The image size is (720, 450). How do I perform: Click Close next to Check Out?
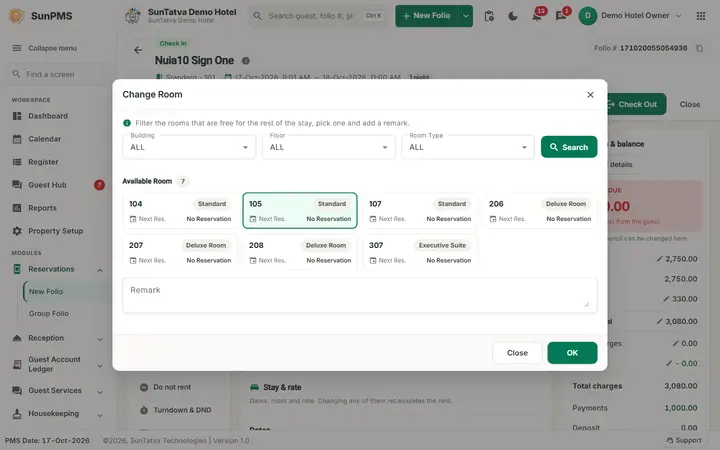pos(690,104)
